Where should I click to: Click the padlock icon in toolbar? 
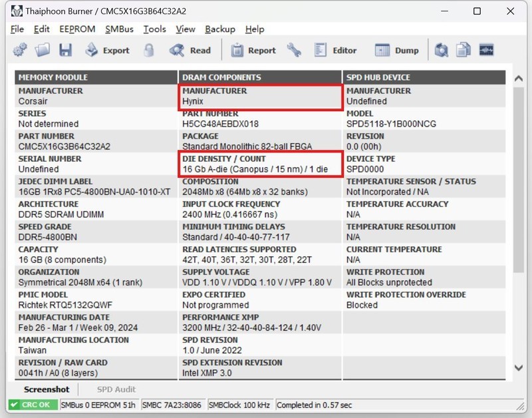click(x=149, y=50)
